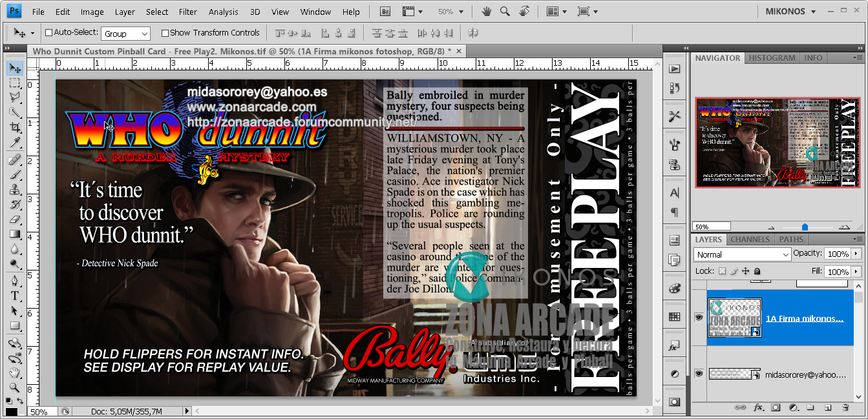Select the Hand tool in toolbox
The width and height of the screenshot is (868, 419).
[x=14, y=373]
